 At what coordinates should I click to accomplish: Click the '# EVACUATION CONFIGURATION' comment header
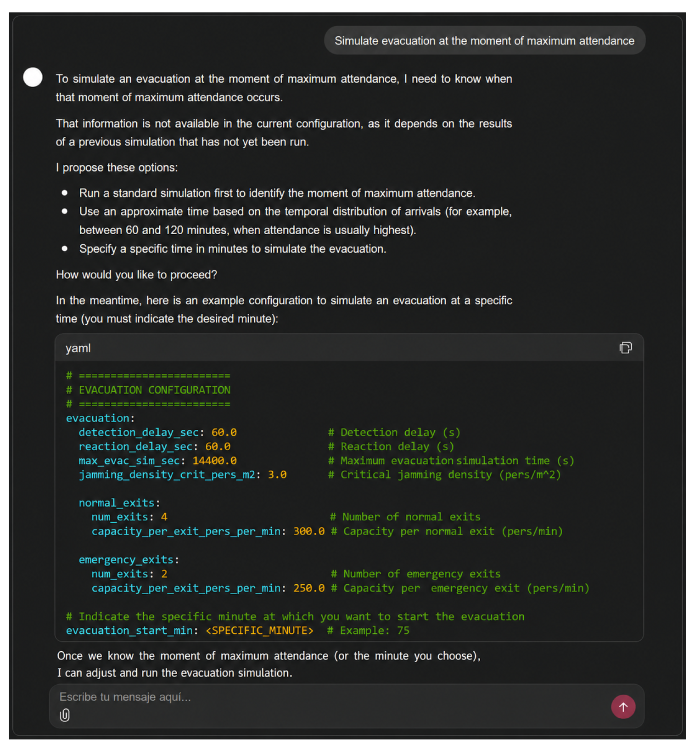tap(148, 390)
